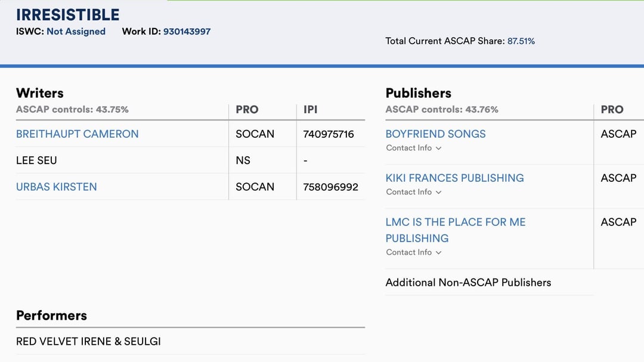Open LMC IS THE PLACE FOR ME PUBLISHING link
Viewport: 644px width, 362px height.
pos(456,230)
